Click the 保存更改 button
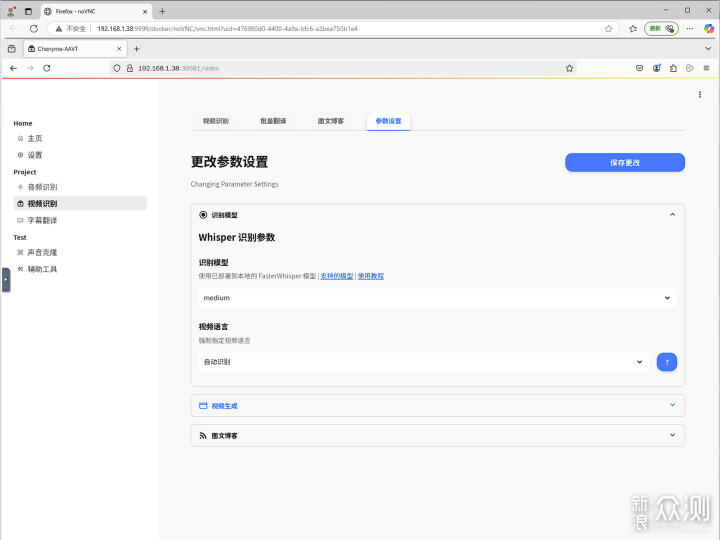720x540 pixels. (625, 163)
